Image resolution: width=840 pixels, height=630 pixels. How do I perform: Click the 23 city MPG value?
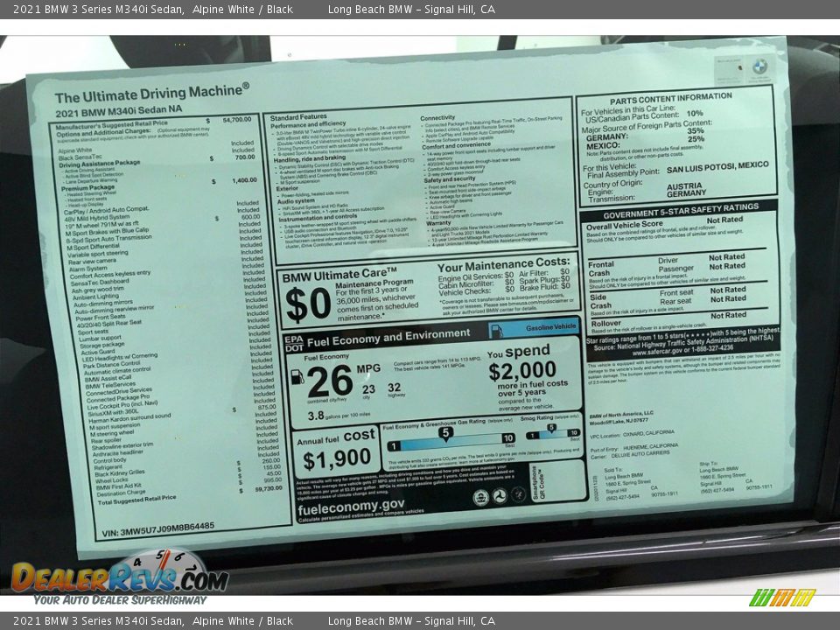tap(368, 389)
